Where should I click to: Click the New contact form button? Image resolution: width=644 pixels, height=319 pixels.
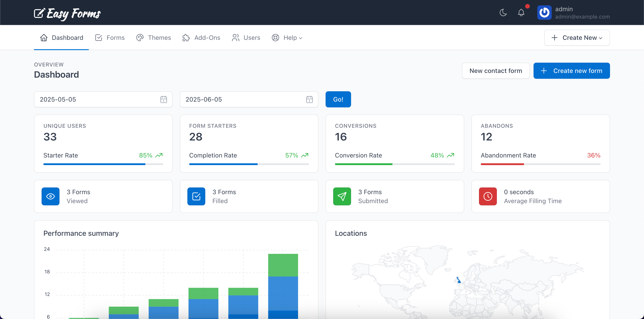click(x=496, y=70)
